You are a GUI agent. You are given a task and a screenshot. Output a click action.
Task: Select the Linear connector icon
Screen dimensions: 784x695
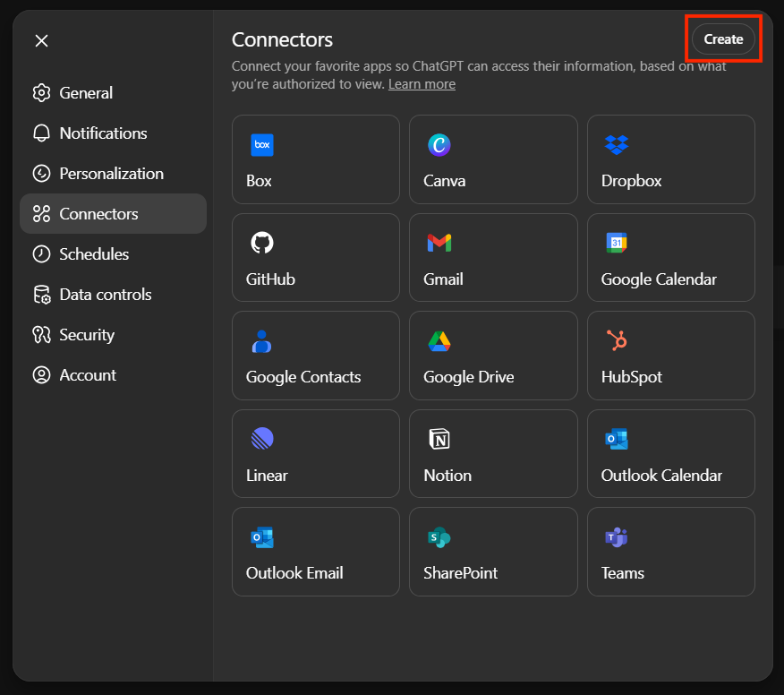tap(261, 439)
